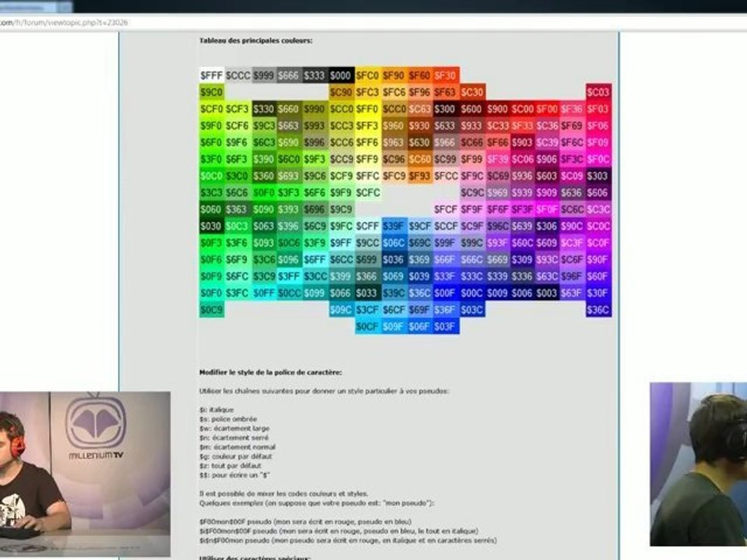747x560 pixels.
Task: Pick the pure blue $00F swatch in the table
Action: click(x=445, y=293)
